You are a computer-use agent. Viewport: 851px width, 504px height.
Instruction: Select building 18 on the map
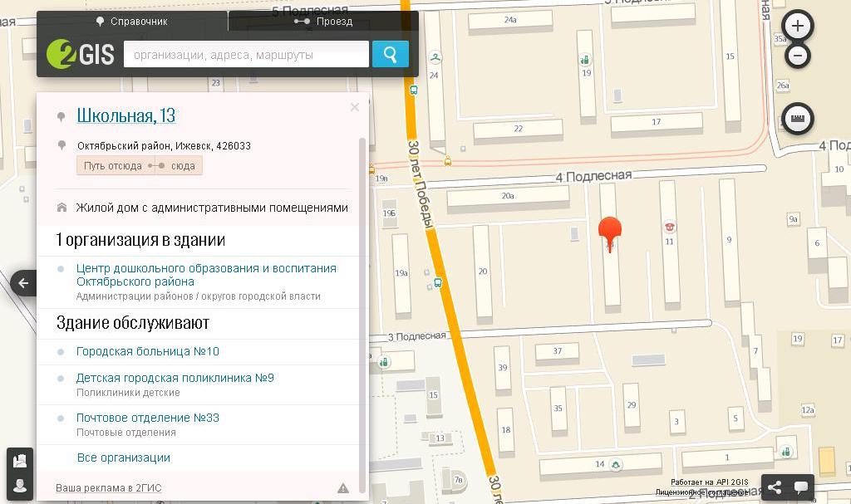click(506, 430)
